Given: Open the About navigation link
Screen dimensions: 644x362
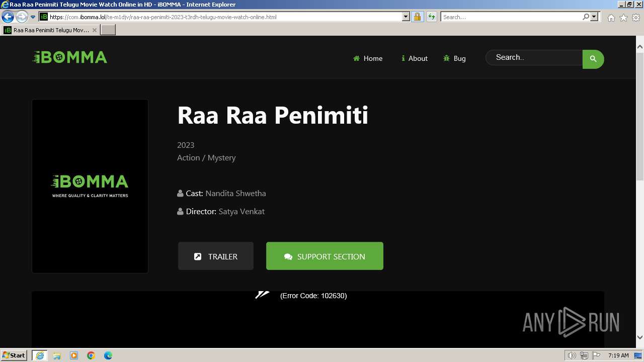Looking at the screenshot, I should 414,58.
